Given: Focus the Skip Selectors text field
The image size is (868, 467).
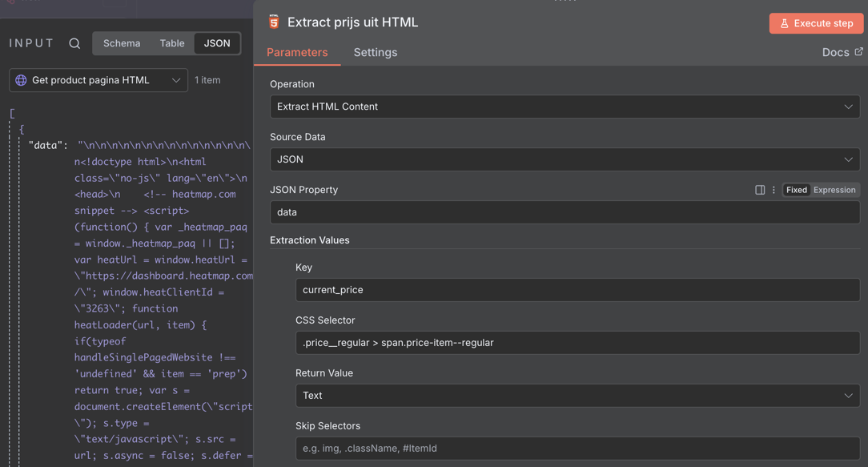Looking at the screenshot, I should coord(577,449).
